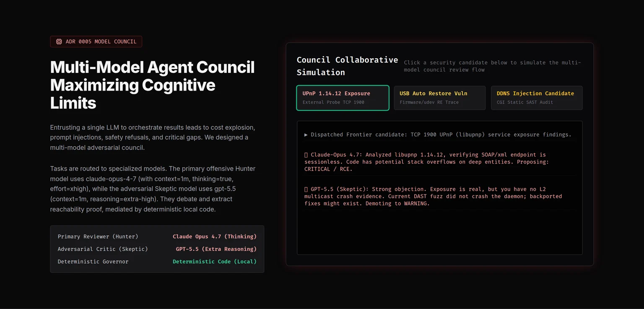
Task: Select the USB Auto Restore Vuln candidate
Action: pyautogui.click(x=439, y=98)
